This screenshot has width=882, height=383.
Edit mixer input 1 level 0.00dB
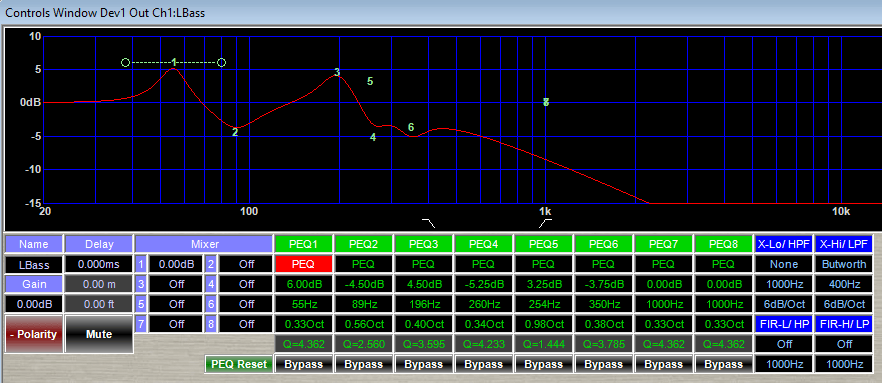[x=177, y=264]
